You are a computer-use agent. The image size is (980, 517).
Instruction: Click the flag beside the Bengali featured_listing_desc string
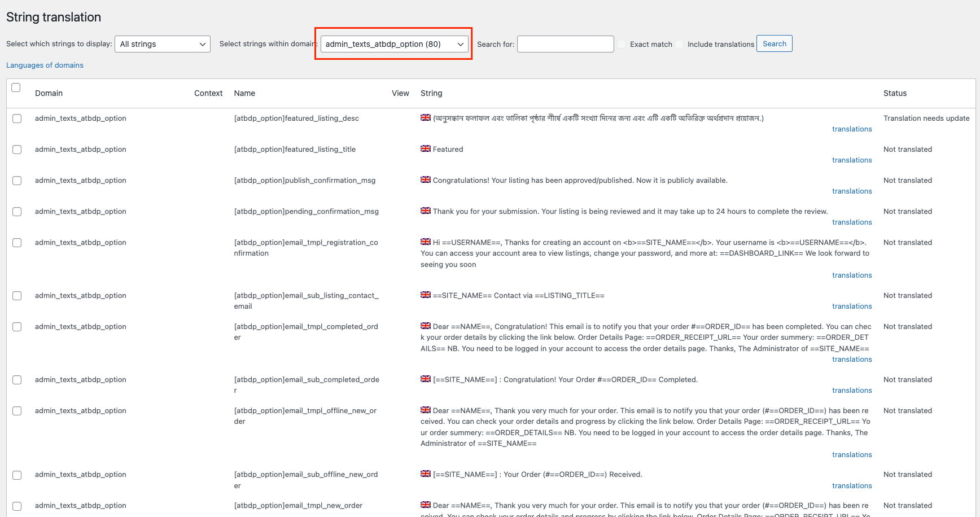pyautogui.click(x=426, y=118)
